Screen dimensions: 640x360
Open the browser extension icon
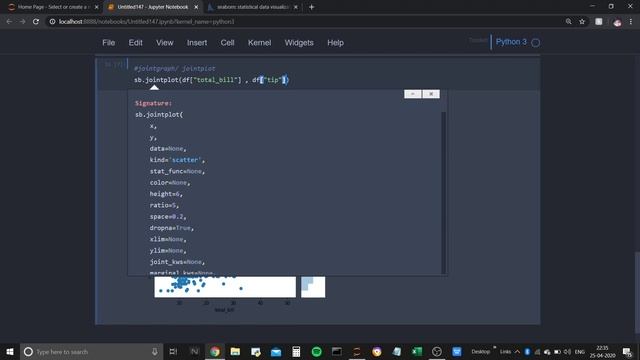coord(598,21)
